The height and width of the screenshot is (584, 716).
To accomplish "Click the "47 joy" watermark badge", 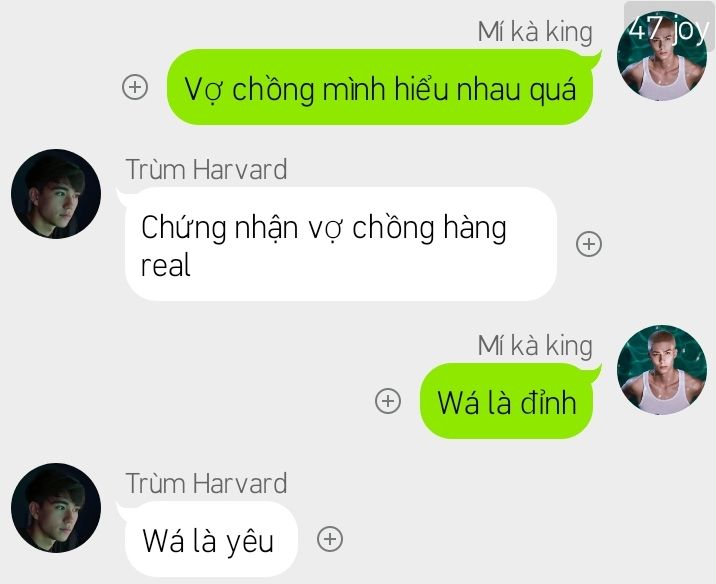I will point(669,28).
